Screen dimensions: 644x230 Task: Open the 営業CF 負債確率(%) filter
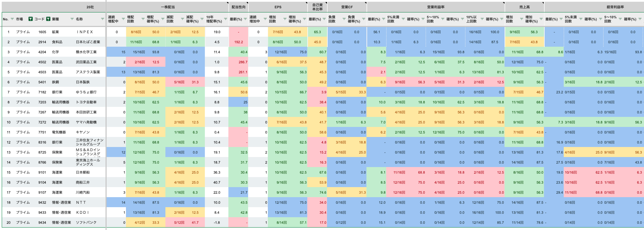point(364,19)
